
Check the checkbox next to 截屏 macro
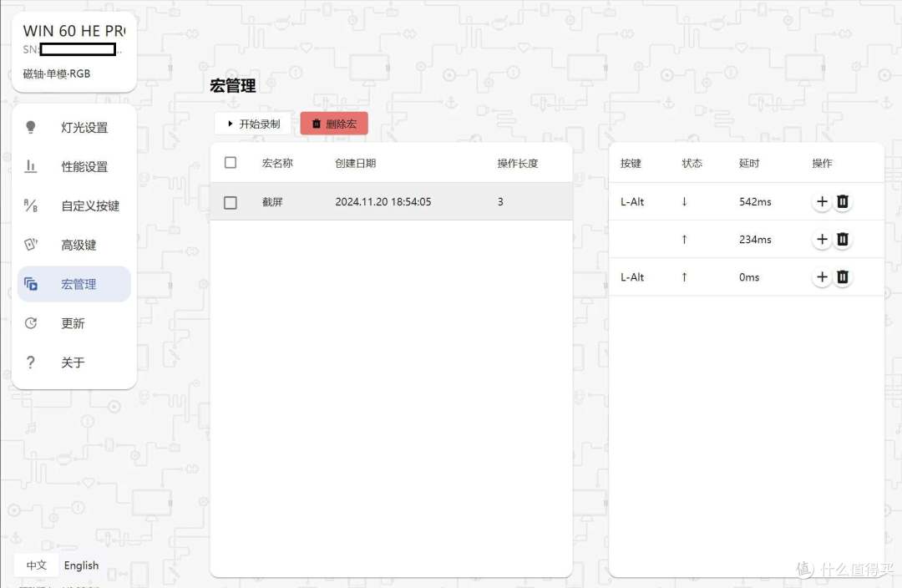[231, 201]
